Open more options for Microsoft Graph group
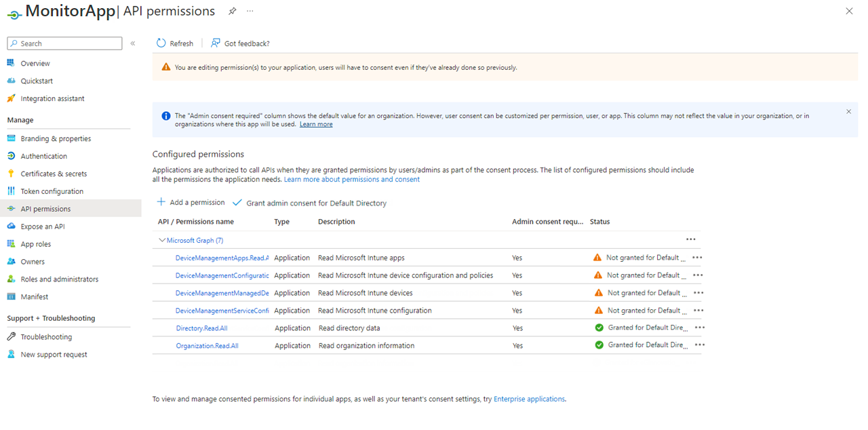This screenshot has width=868, height=430. pos(691,239)
